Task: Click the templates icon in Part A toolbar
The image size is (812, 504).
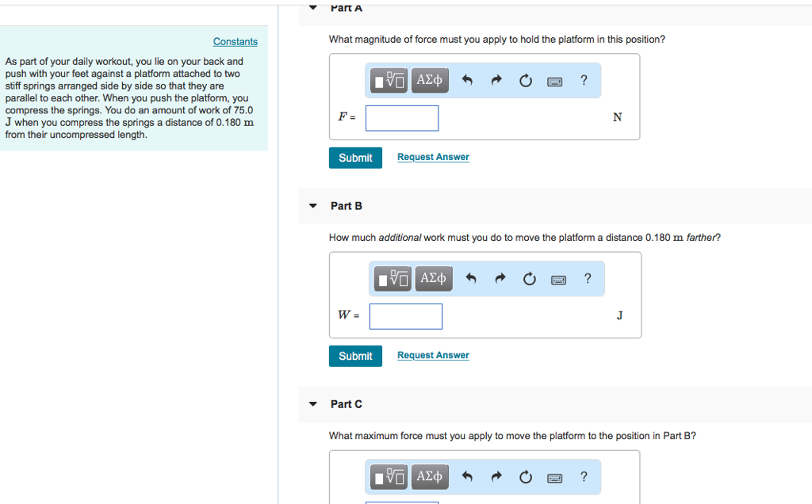Action: [x=389, y=80]
